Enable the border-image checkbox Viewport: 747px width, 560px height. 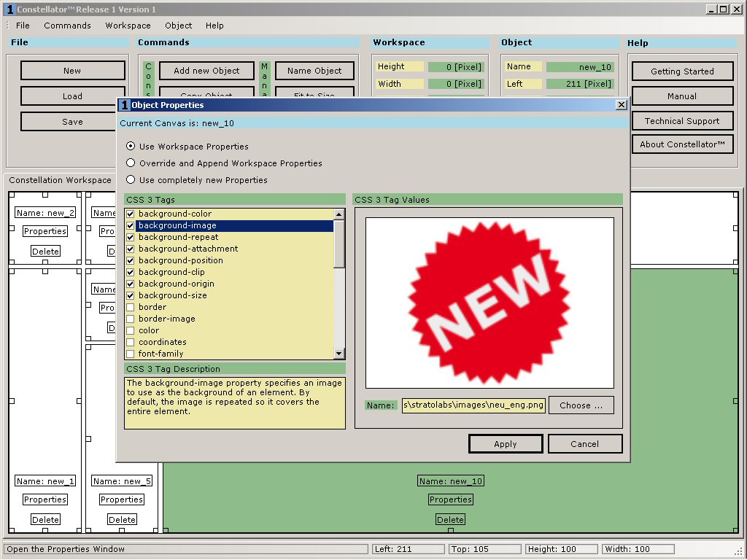click(131, 319)
